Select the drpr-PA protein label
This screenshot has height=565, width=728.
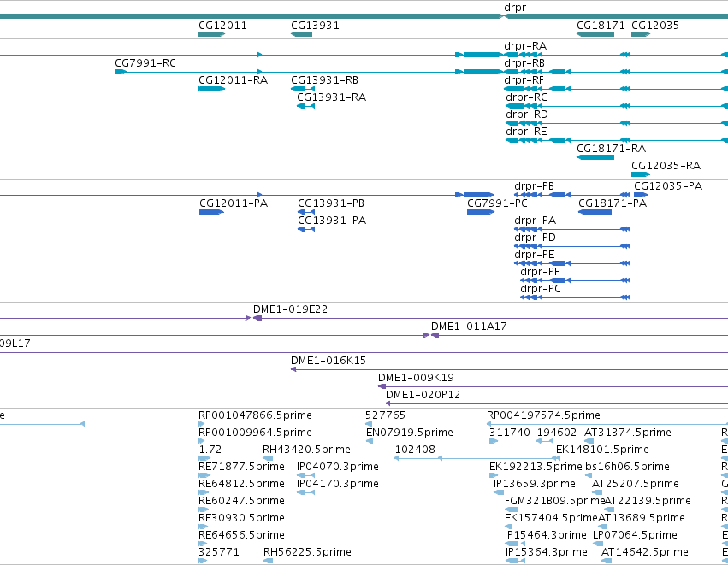click(536, 221)
